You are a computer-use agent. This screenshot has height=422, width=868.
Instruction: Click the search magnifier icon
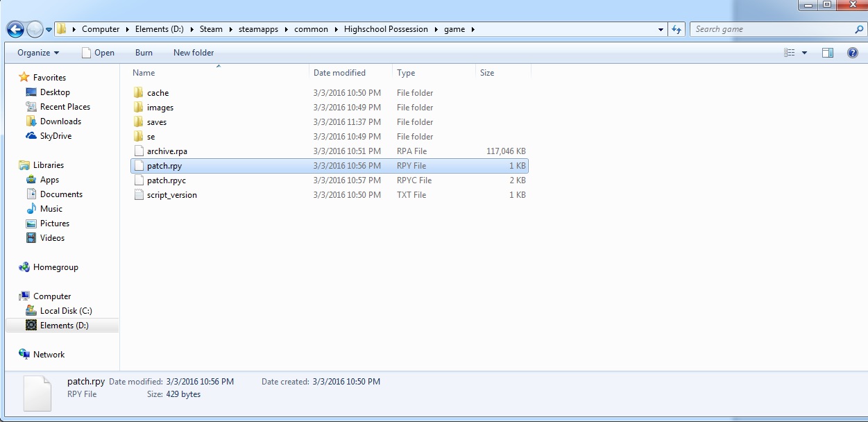(x=859, y=29)
